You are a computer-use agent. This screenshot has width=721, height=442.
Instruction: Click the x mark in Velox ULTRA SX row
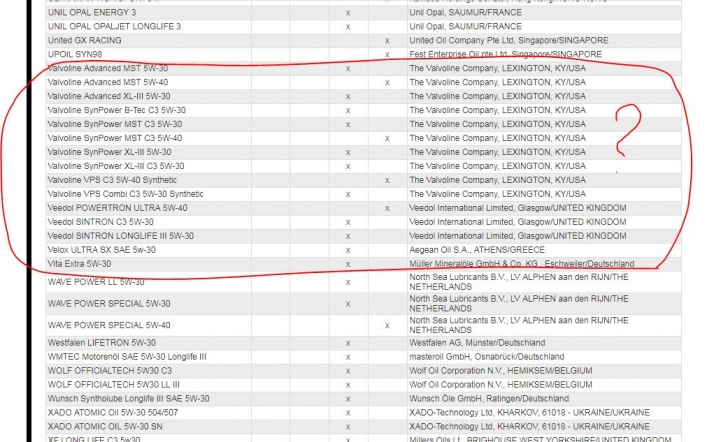coord(348,251)
